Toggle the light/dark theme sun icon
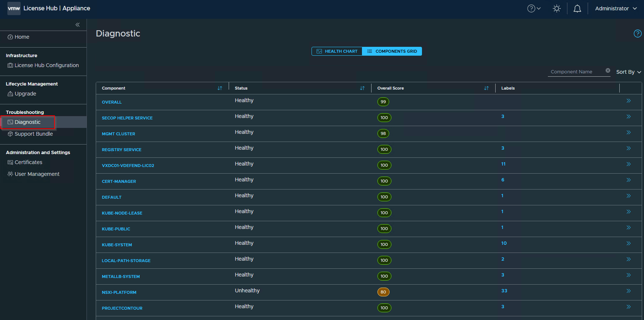This screenshot has height=320, width=644. (557, 8)
